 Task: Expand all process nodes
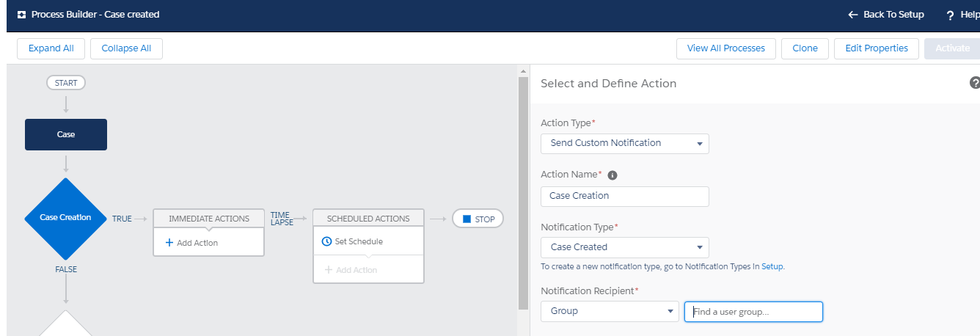point(51,48)
